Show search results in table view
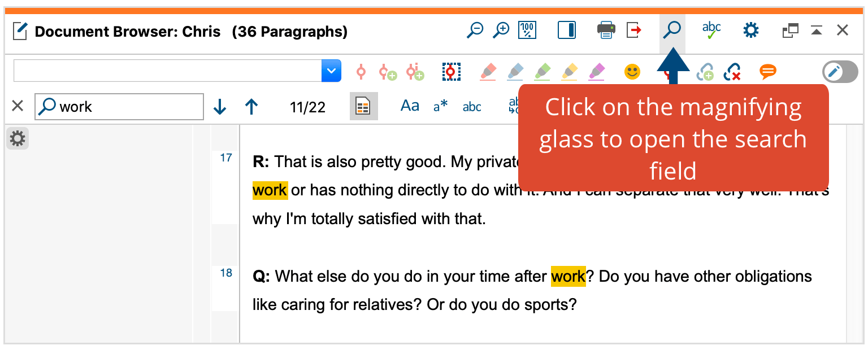The height and width of the screenshot is (354, 868). point(363,106)
